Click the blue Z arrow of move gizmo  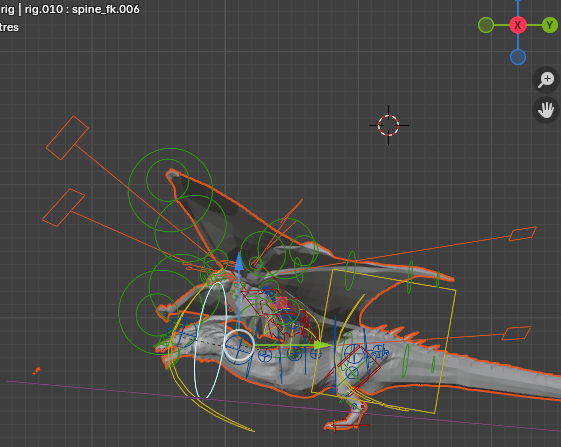coord(239,261)
